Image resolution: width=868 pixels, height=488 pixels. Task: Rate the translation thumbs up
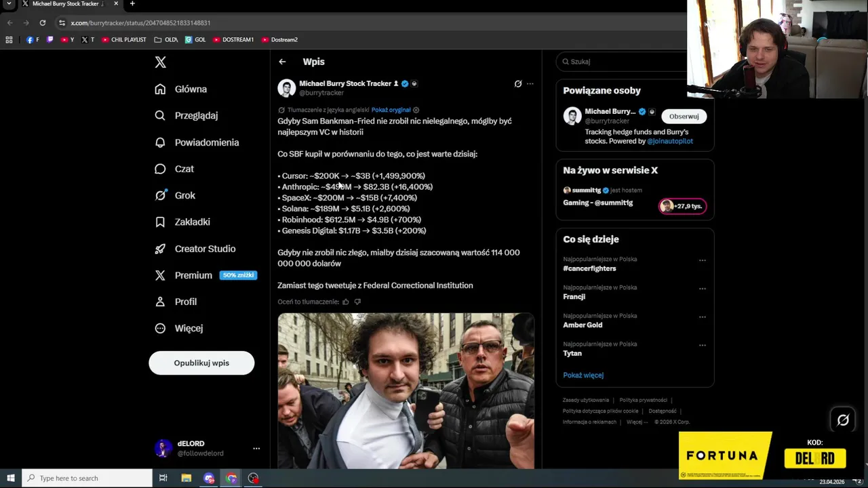pyautogui.click(x=346, y=302)
